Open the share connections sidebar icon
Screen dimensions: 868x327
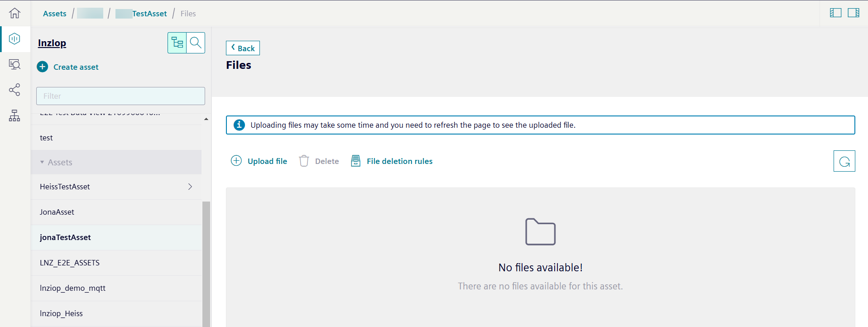coord(14,90)
